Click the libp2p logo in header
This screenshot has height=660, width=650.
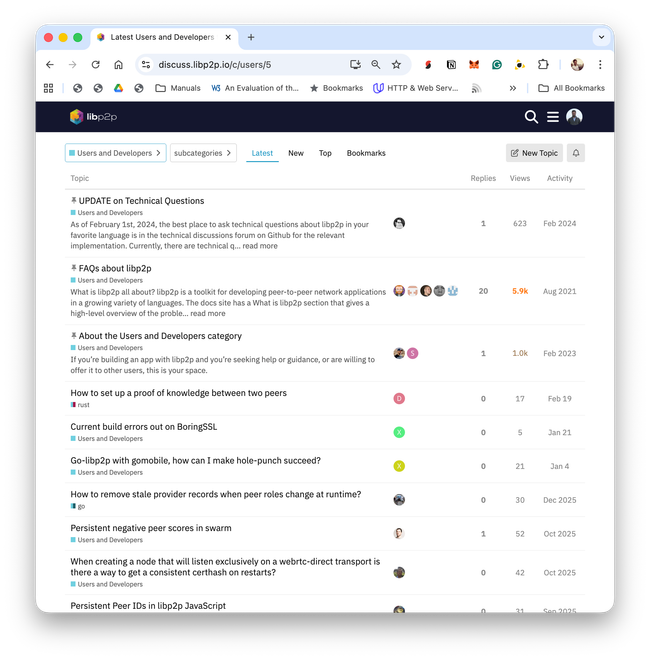(93, 117)
